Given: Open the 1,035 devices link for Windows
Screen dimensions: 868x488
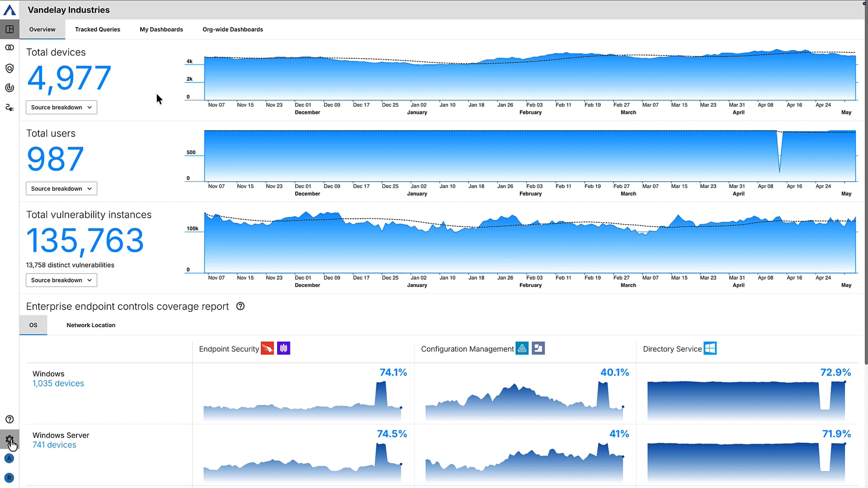Looking at the screenshot, I should click(x=58, y=384).
